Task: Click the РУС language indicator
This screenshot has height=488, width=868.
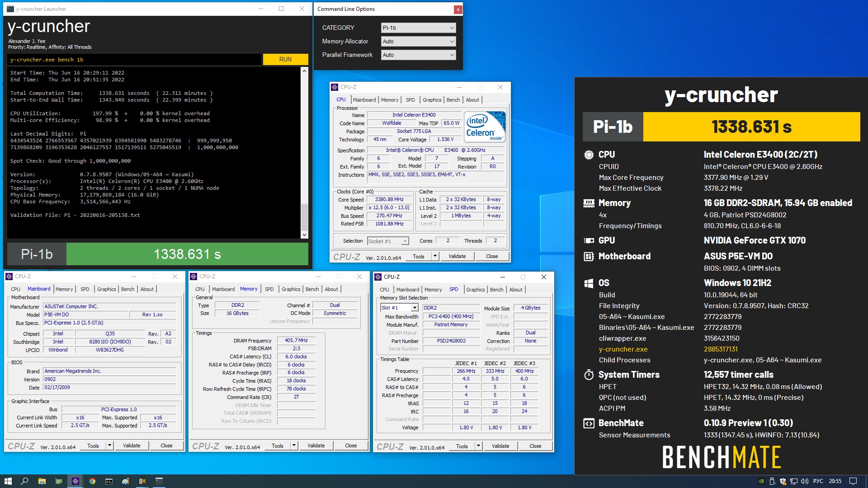Action: tap(818, 481)
